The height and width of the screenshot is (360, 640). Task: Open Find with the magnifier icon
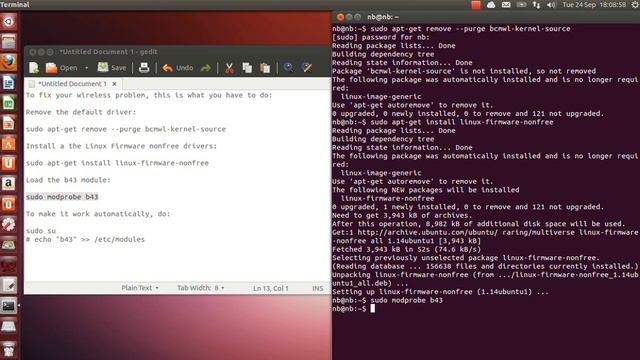tap(288, 68)
